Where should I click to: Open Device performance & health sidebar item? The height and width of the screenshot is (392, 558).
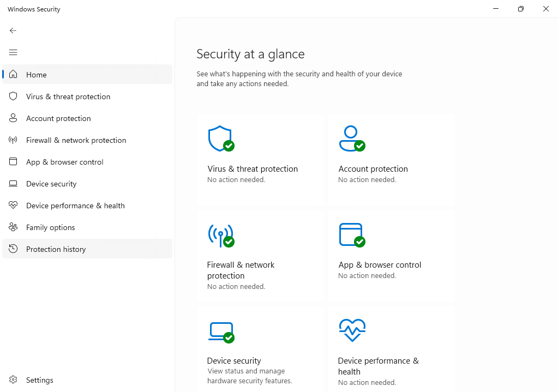[75, 206]
